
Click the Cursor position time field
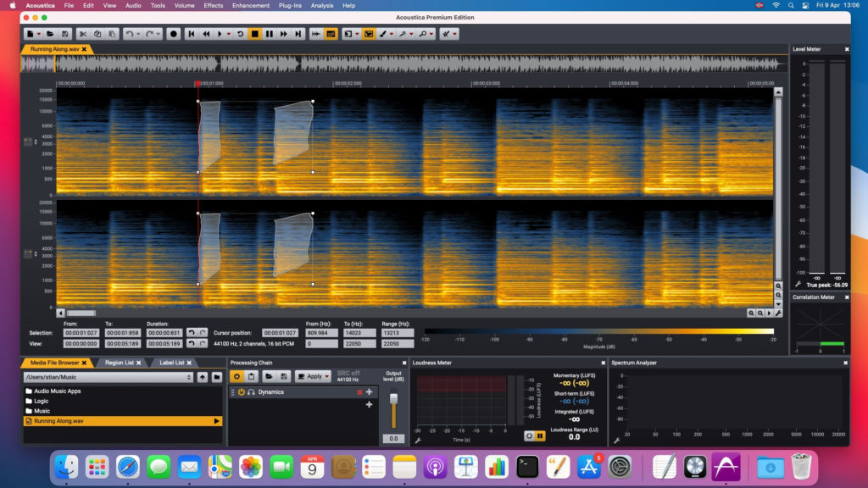coord(280,333)
